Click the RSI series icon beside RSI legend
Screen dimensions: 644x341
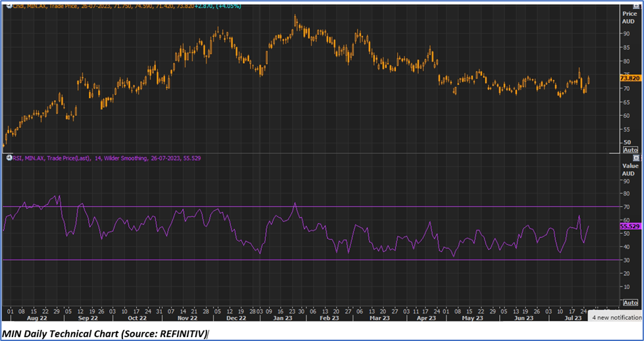(x=8, y=158)
